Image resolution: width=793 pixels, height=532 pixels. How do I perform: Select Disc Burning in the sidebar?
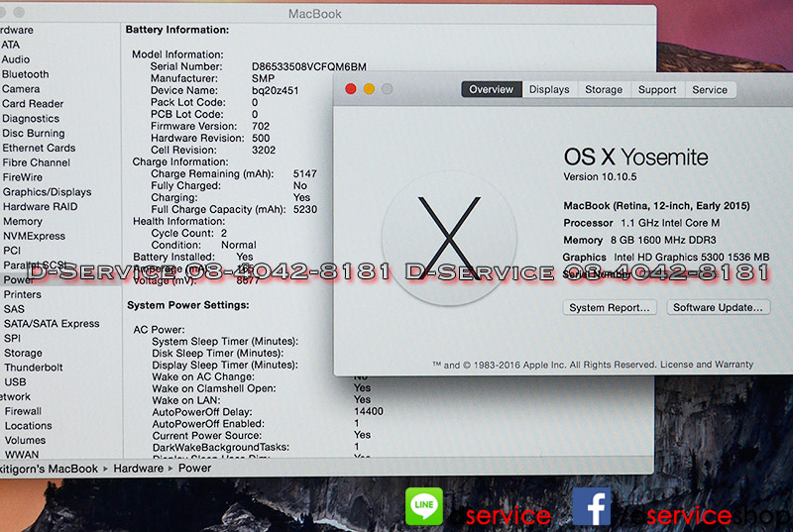tap(34, 134)
